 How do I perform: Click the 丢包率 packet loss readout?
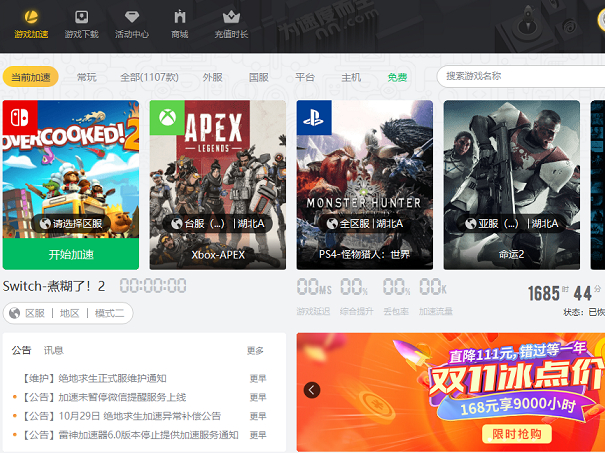[396, 297]
